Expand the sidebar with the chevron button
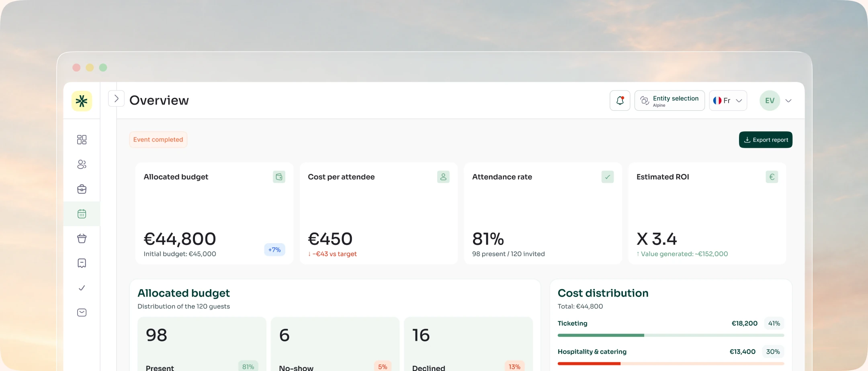Screen dimensions: 868x371 coord(116,98)
